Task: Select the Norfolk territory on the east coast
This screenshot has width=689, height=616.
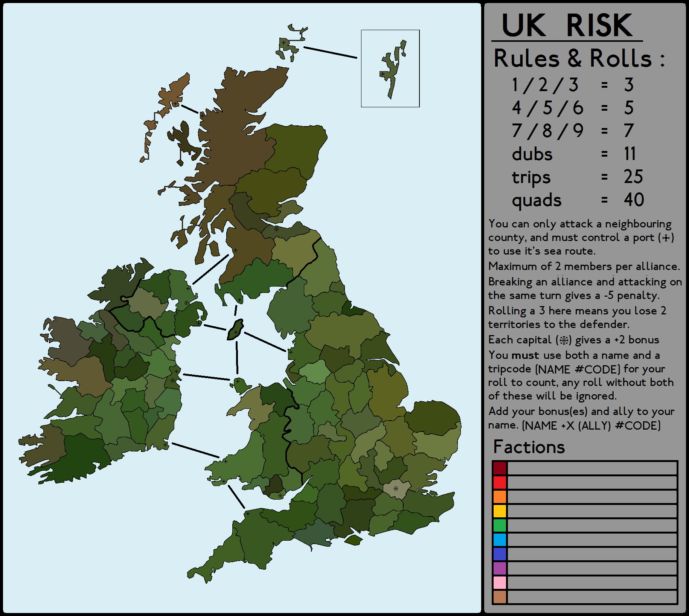Action: click(433, 418)
